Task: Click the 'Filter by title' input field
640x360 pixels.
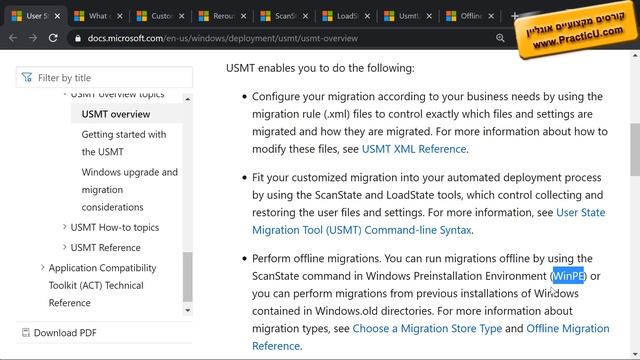Action: pyautogui.click(x=104, y=78)
